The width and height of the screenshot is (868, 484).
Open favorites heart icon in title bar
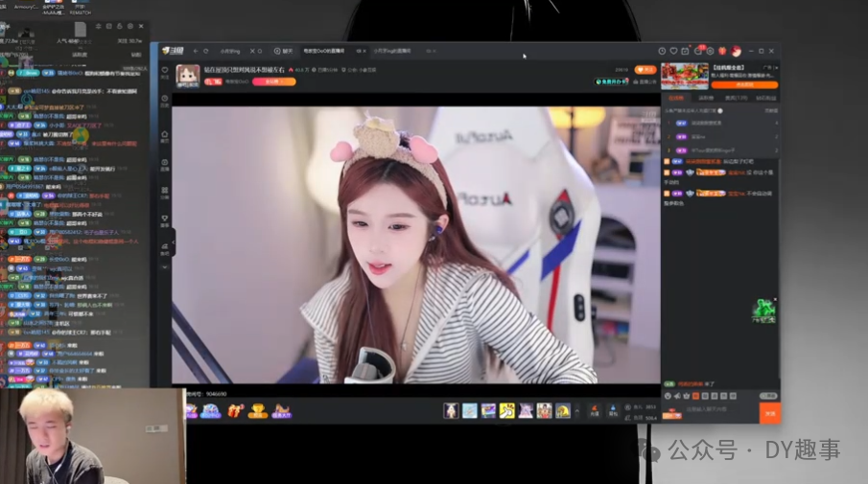coord(673,51)
